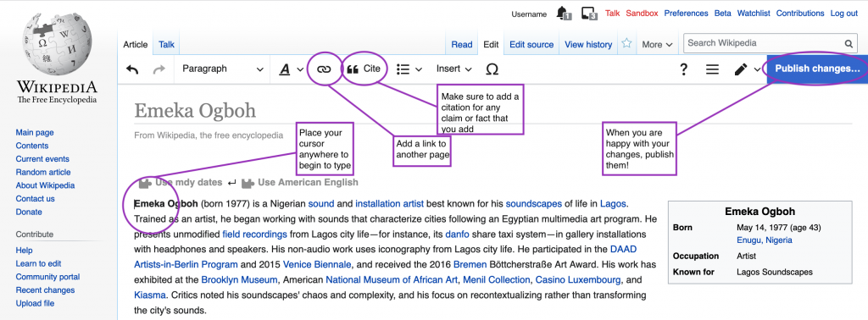This screenshot has width=868, height=320.
Task: Click the chain link insert icon
Action: tap(323, 69)
